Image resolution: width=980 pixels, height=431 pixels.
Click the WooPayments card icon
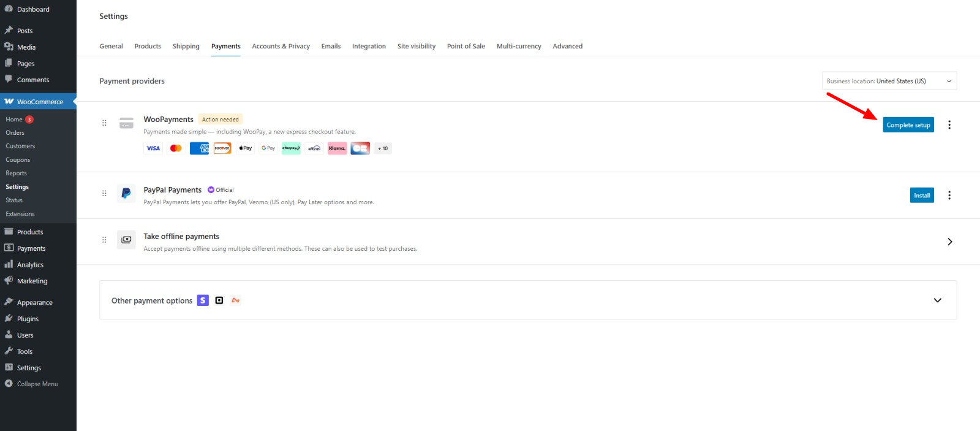point(126,123)
